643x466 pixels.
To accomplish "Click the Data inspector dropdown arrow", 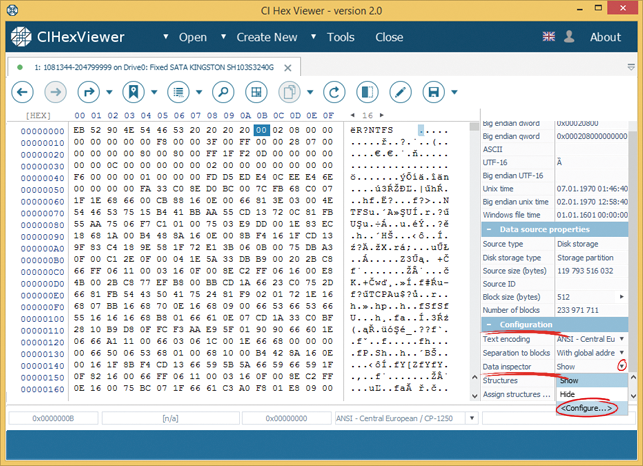I will (622, 366).
